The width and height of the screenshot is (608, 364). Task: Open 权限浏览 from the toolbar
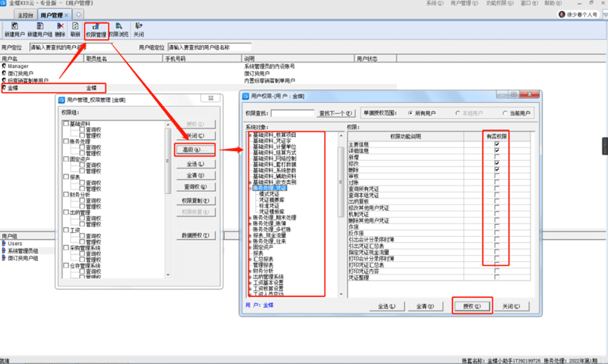coord(119,30)
